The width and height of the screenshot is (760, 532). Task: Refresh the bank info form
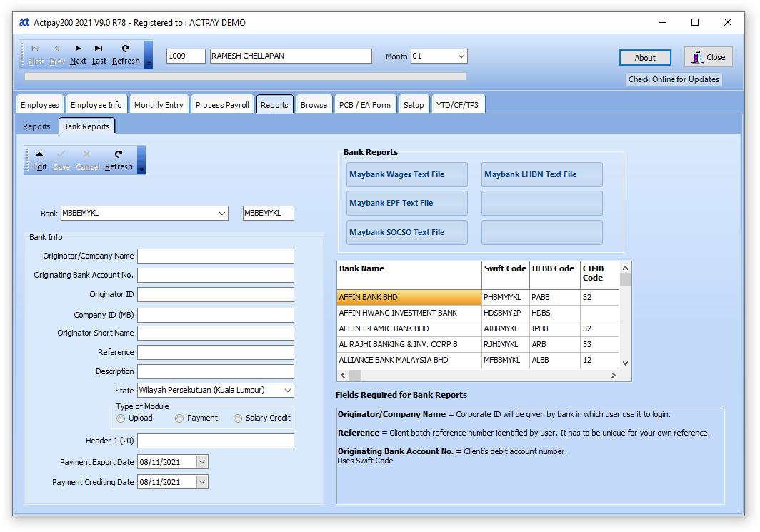tap(119, 160)
